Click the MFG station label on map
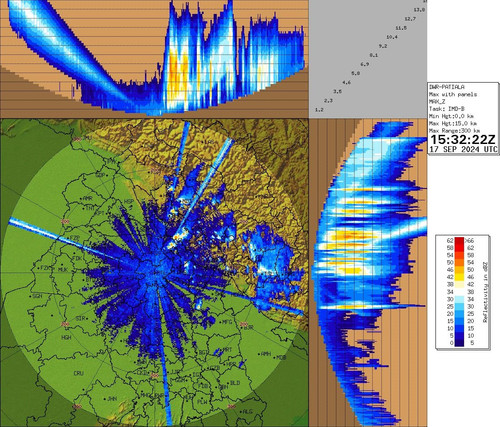 227,322
